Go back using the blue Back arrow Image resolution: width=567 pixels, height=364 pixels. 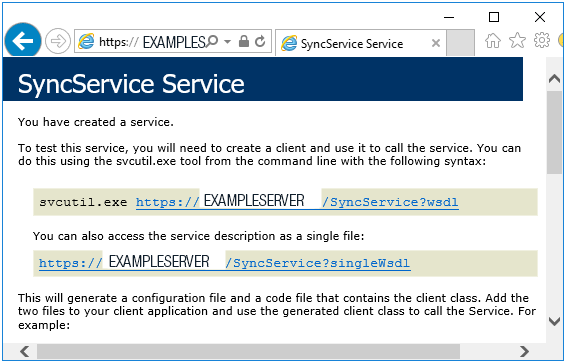coord(23,41)
